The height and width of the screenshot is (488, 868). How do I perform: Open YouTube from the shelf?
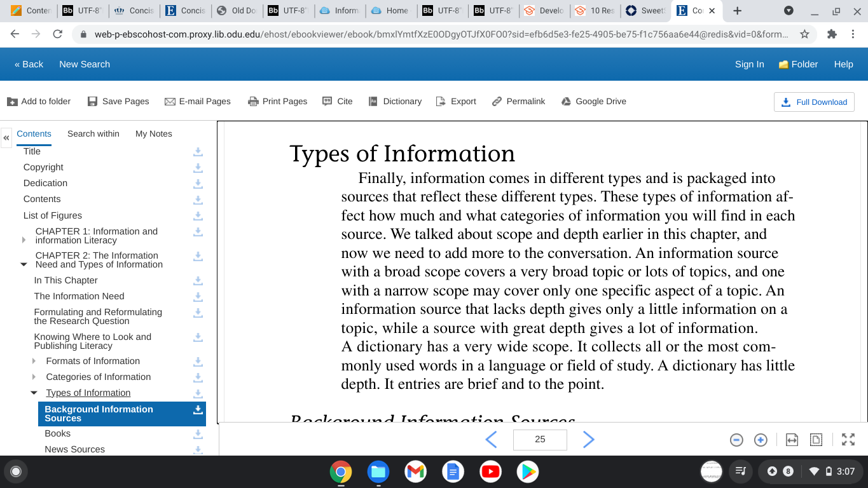point(490,471)
